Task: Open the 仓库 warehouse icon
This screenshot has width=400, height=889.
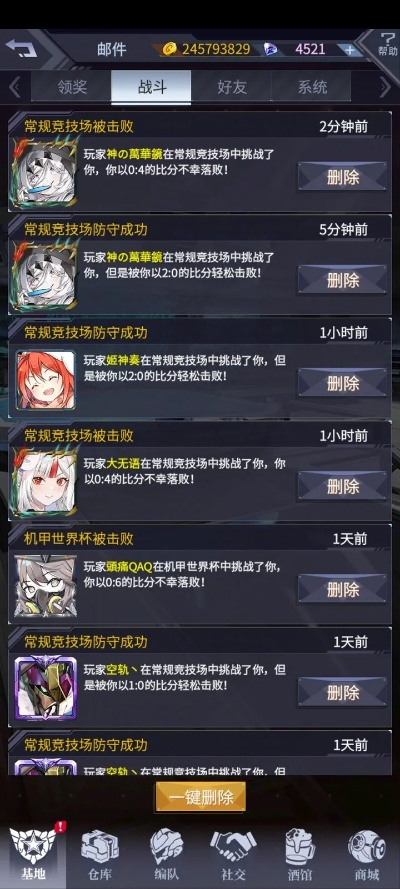Action: click(x=99, y=854)
